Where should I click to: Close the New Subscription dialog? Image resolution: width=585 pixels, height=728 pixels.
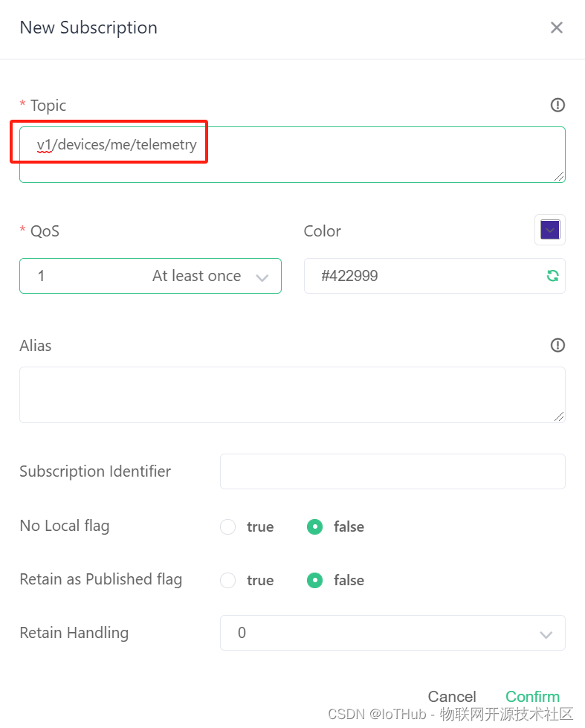click(x=557, y=28)
